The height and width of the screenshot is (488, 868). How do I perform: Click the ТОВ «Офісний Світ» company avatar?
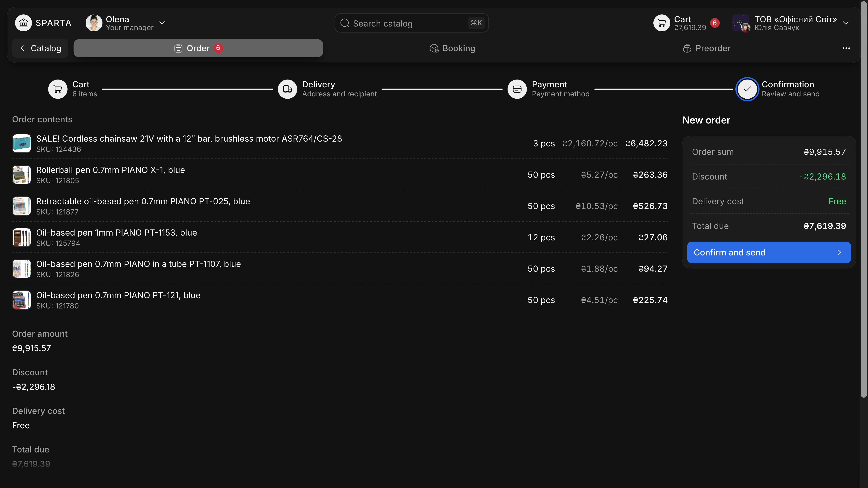[741, 23]
